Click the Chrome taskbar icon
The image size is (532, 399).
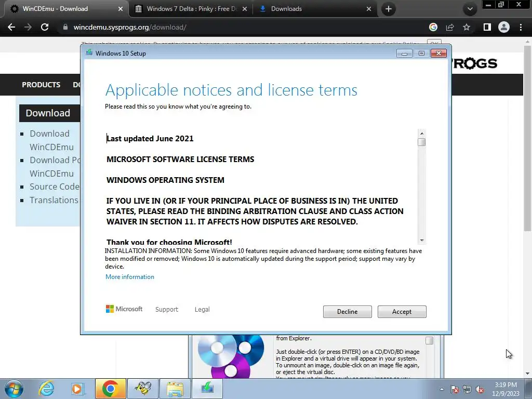[110, 389]
